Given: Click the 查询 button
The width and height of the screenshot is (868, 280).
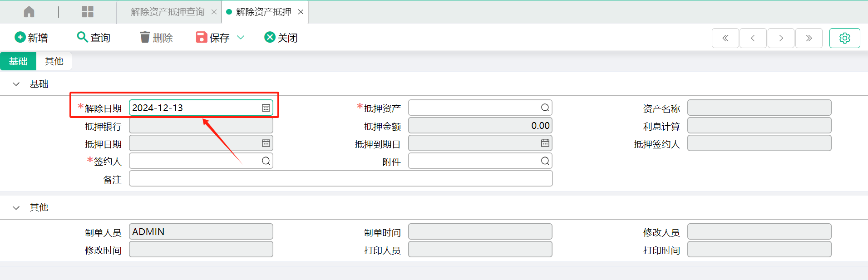Looking at the screenshot, I should coord(94,38).
